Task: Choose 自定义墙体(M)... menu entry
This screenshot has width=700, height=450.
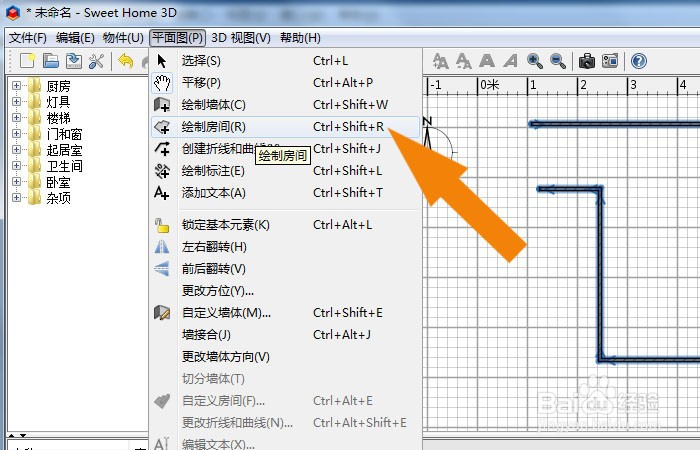Action: pyautogui.click(x=285, y=312)
